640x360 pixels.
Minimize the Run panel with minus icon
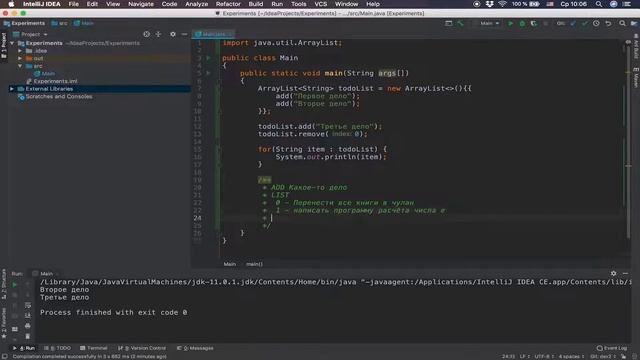point(625,273)
